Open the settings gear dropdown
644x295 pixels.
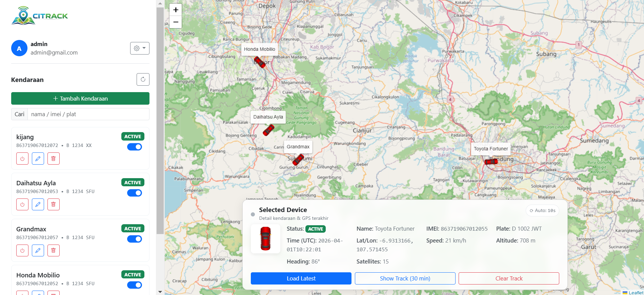(x=140, y=48)
